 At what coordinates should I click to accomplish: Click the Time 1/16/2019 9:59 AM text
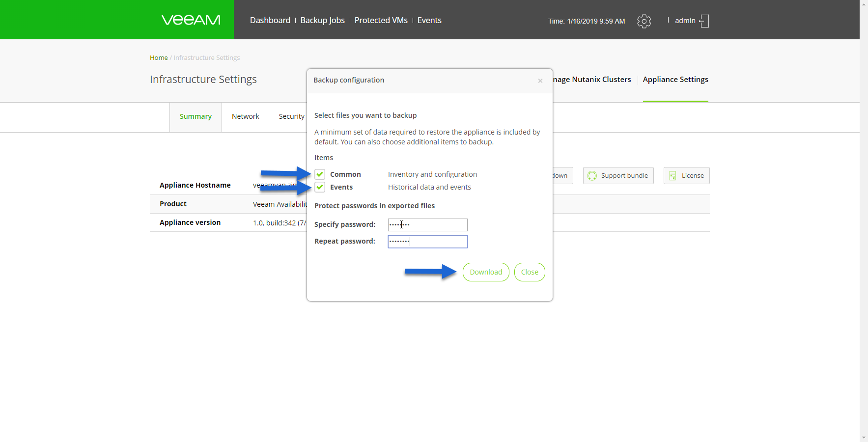point(587,21)
